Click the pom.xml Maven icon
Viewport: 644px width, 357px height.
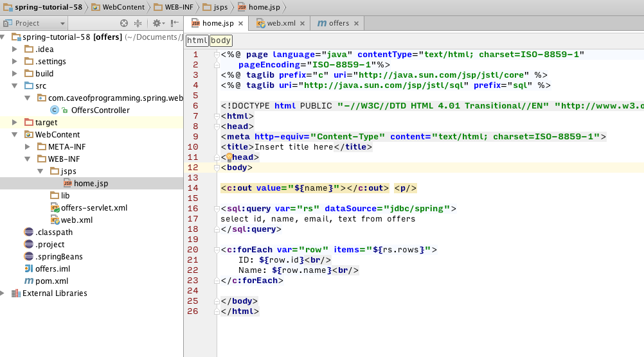(29, 281)
